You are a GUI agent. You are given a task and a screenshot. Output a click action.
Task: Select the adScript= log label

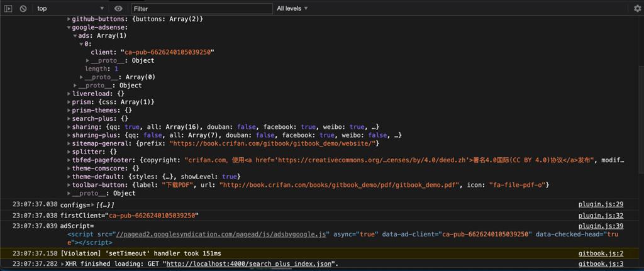pyautogui.click(x=77, y=226)
